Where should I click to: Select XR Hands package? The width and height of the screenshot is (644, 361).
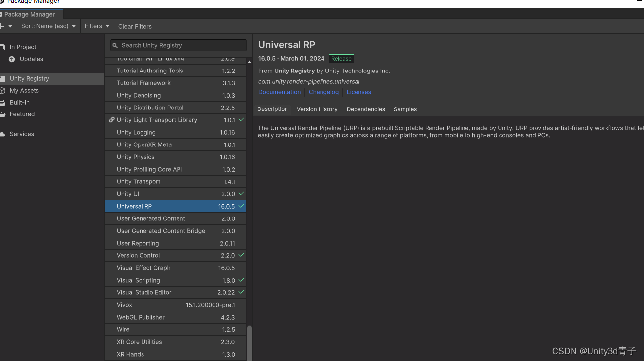point(175,354)
